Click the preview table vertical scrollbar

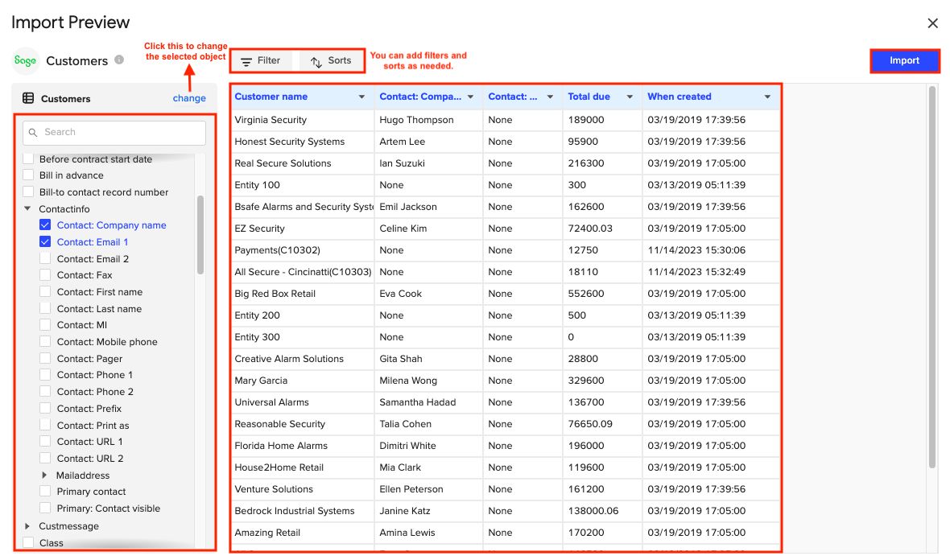933,278
